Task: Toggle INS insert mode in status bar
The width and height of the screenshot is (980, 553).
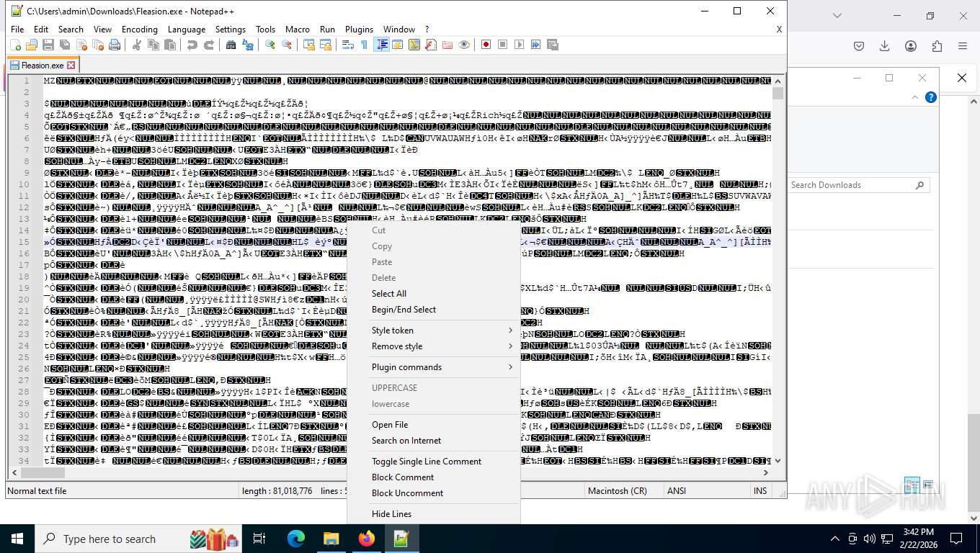Action: point(760,490)
